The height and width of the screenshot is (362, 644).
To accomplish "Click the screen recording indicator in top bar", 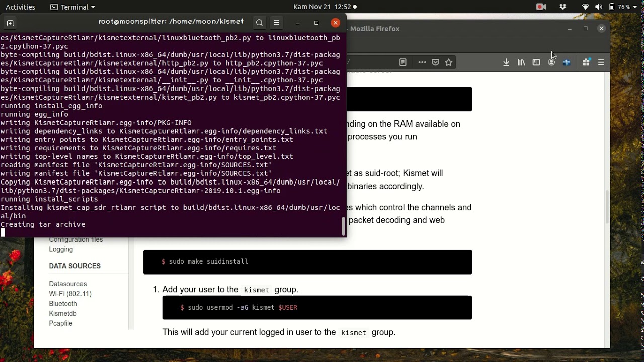I will (x=541, y=7).
